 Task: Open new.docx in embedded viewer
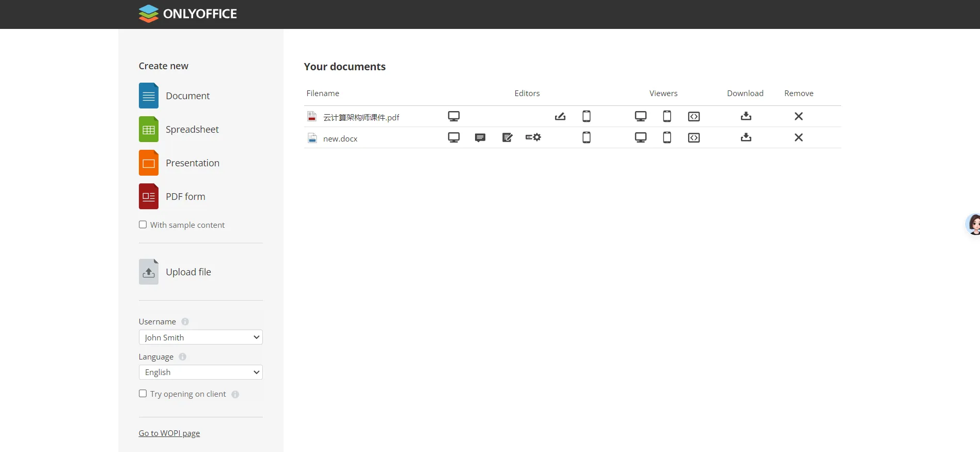tap(694, 137)
